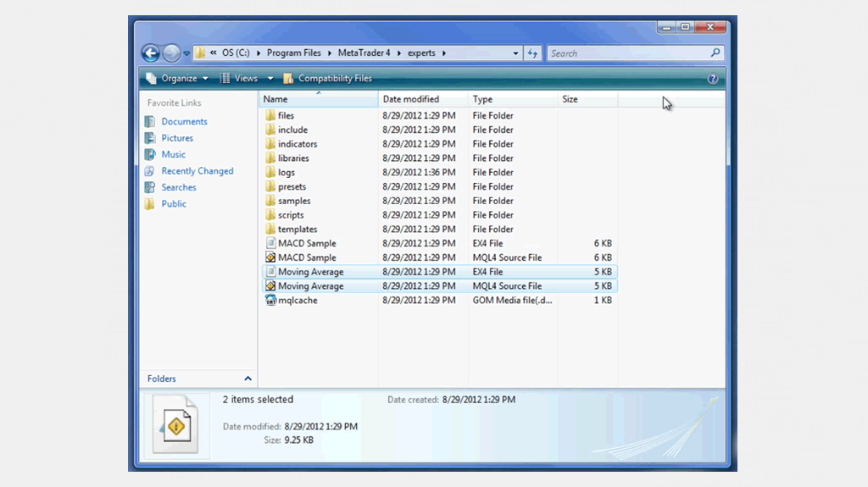The width and height of the screenshot is (868, 487).
Task: Expand the Views dropdown arrow
Action: click(270, 79)
